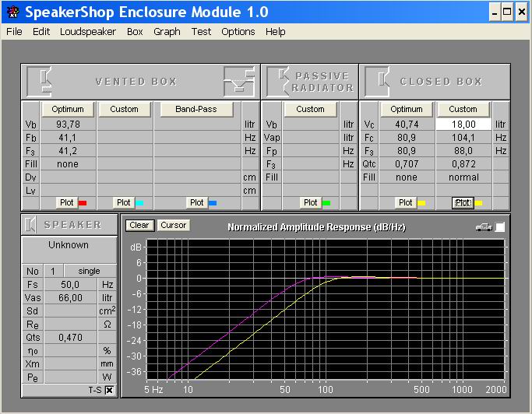Viewport: 532px width, 414px height.
Task: Open the Graph menu
Action: [167, 32]
